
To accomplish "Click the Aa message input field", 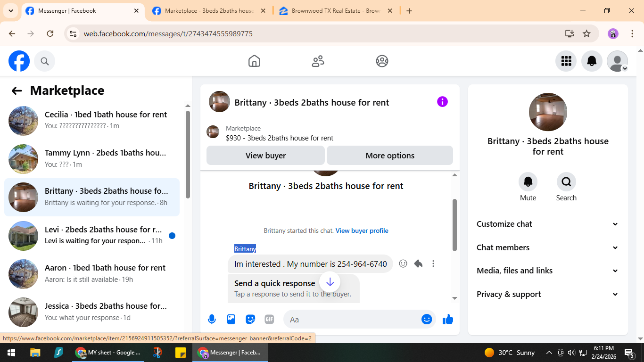I will click(x=352, y=320).
